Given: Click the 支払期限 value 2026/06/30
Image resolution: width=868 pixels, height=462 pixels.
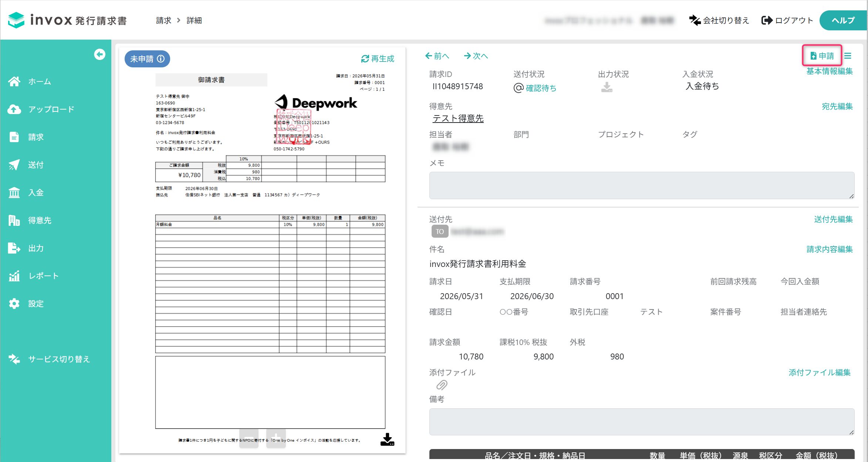Looking at the screenshot, I should (532, 296).
